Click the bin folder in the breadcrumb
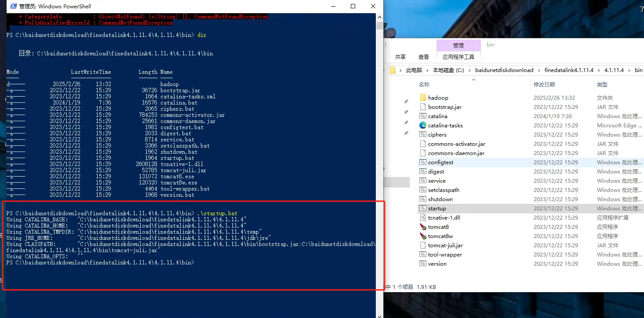Viewport: 644px width, 318px height. click(x=638, y=70)
